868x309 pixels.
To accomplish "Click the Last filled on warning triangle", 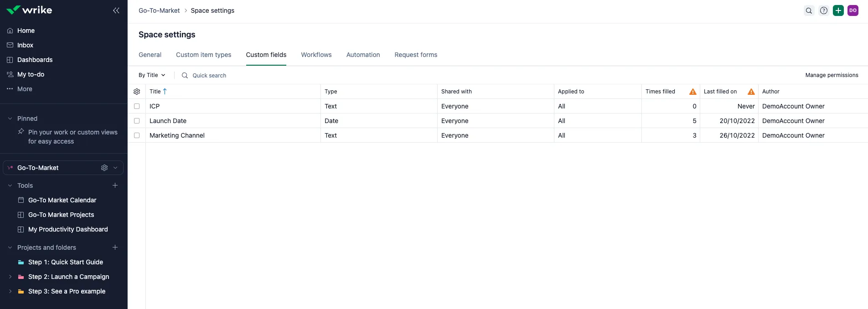I will point(751,92).
